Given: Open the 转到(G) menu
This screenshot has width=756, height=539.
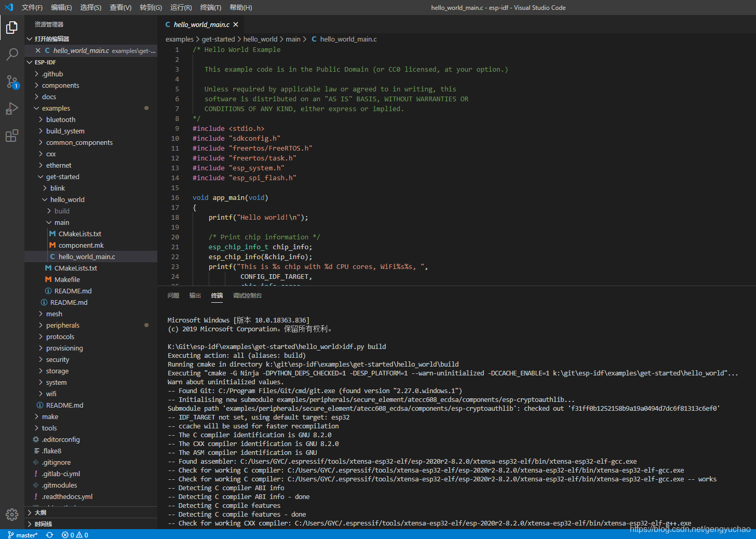Looking at the screenshot, I should (151, 7).
